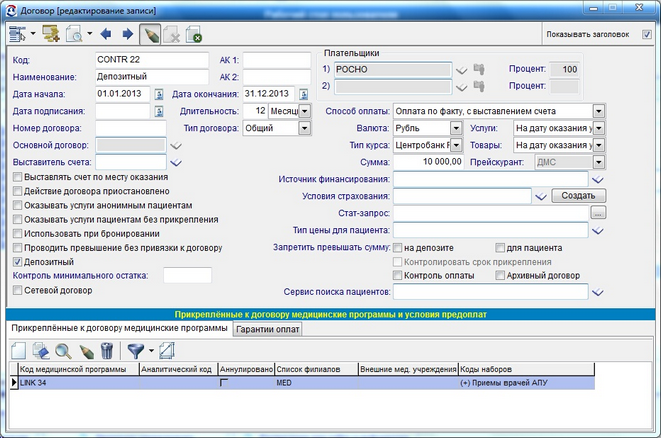This screenshot has height=438, width=661.
Task: Open Тип договора dropdown showing Общий
Action: (x=304, y=128)
